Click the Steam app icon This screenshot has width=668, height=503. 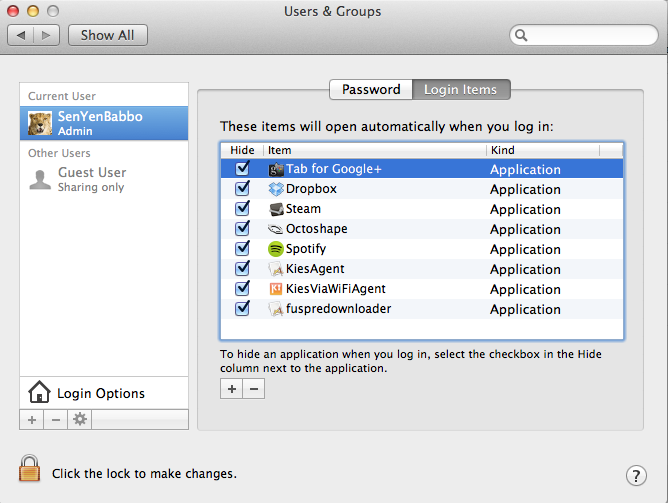pos(276,209)
